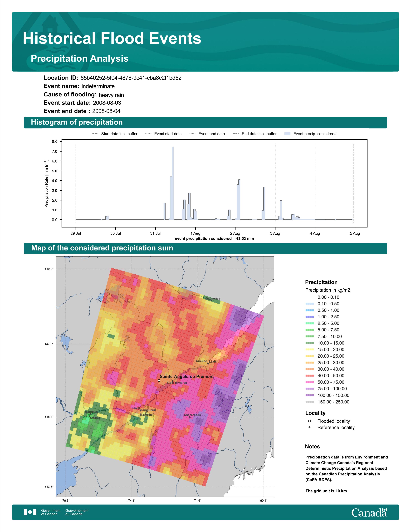Click the +49.2° latitude label
411x532 pixels.
tap(49, 269)
